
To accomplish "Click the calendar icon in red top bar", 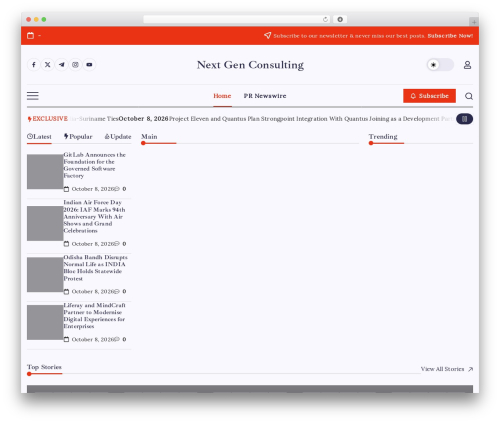I will click(30, 35).
